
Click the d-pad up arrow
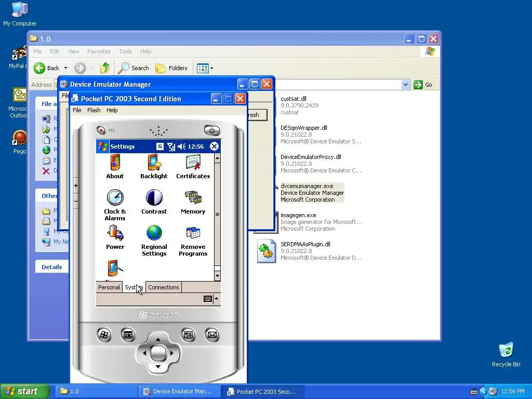tap(158, 339)
